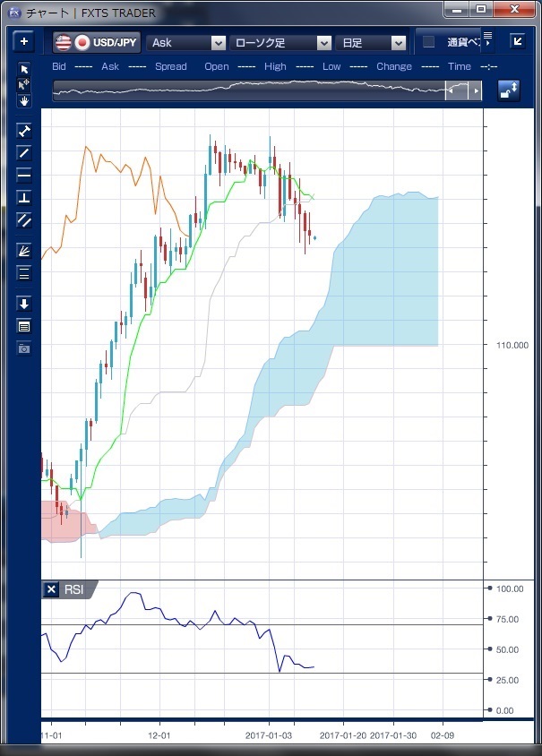Click the USD/JPY currency pair button
The image size is (542, 756).
pos(96,42)
